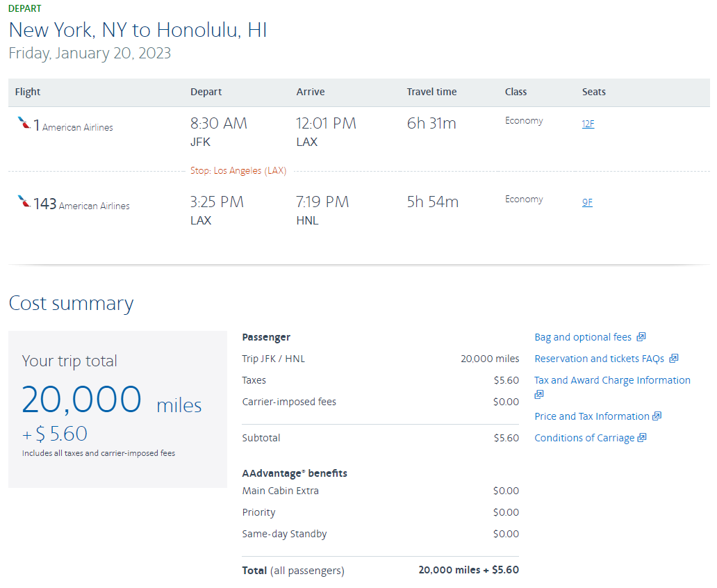Image resolution: width=717 pixels, height=588 pixels.
Task: Select the 7:19 PM arrival time
Action: 322,202
